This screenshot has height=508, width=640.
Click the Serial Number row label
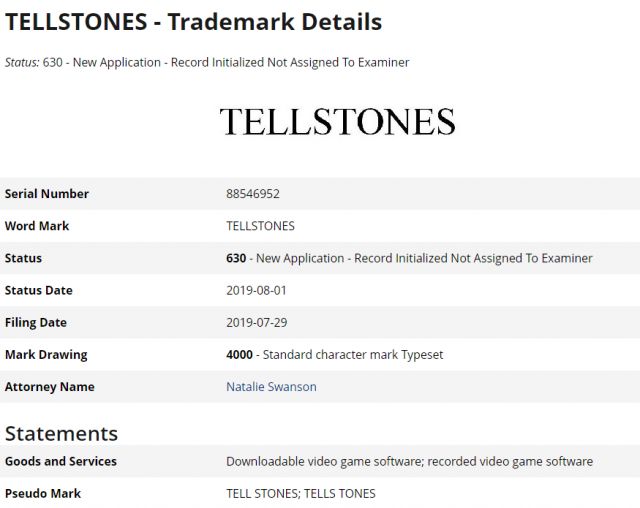[47, 194]
